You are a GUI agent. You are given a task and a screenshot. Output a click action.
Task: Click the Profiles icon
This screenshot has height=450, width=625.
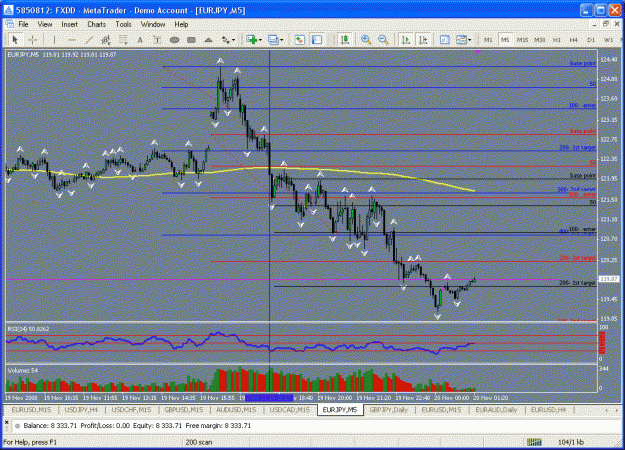(x=273, y=39)
